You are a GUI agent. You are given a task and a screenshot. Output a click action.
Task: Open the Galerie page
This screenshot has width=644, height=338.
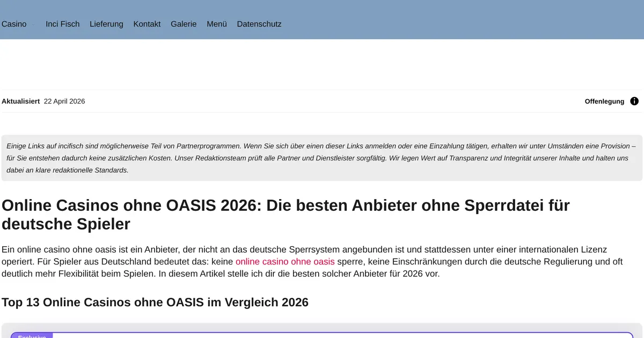(x=184, y=24)
